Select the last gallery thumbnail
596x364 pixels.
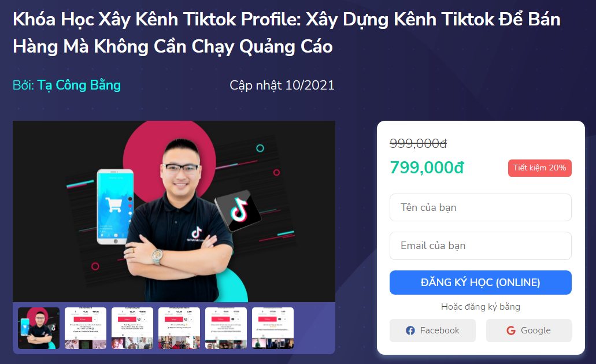(273, 328)
